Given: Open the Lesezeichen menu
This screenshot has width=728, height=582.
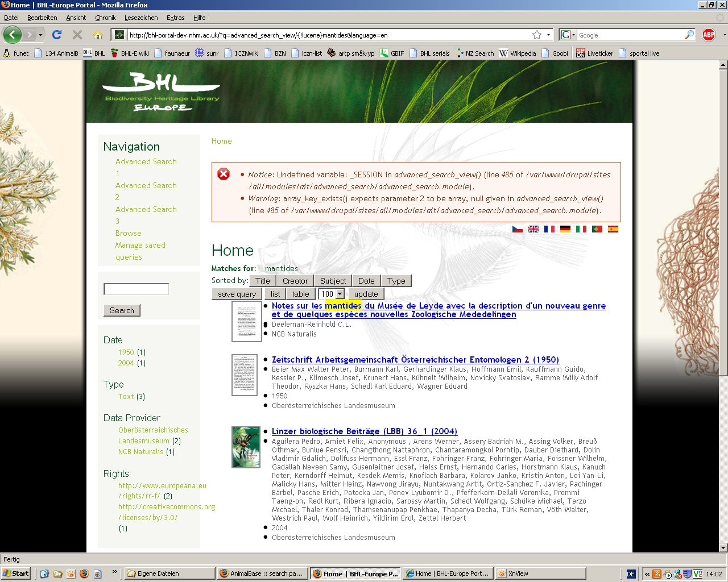Looking at the screenshot, I should [x=141, y=18].
